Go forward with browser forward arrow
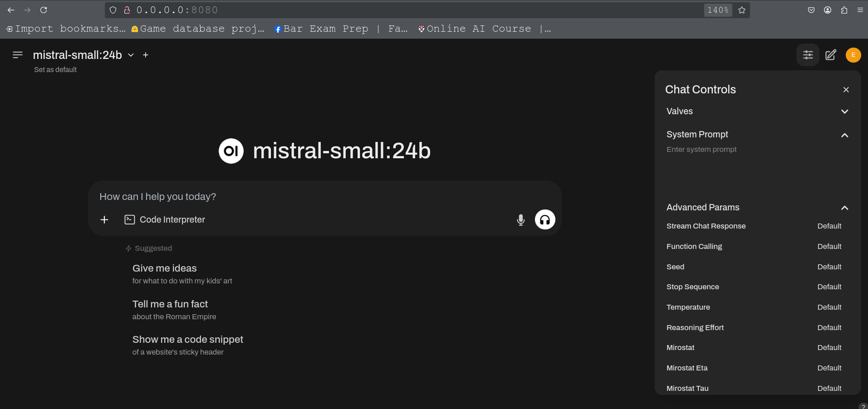The width and height of the screenshot is (868, 409). point(27,10)
